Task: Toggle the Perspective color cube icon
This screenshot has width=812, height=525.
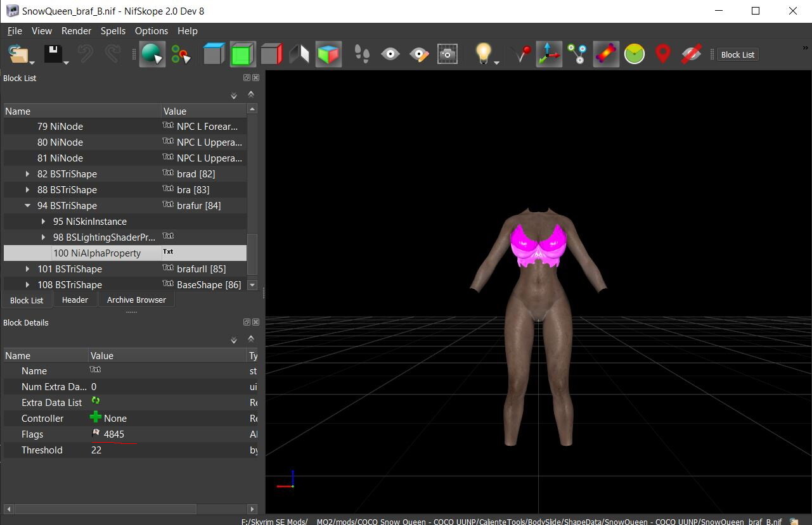Action: pos(328,54)
